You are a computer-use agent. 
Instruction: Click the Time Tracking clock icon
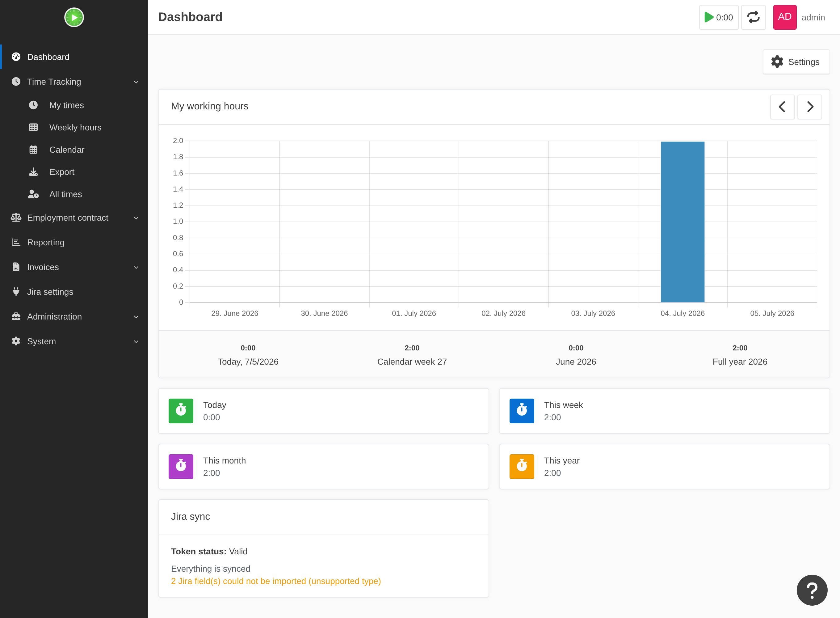coord(16,82)
